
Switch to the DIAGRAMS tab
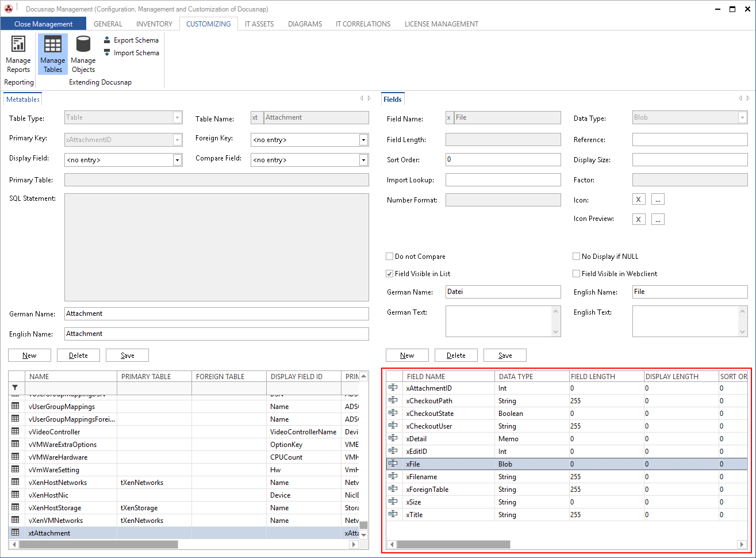tap(305, 24)
